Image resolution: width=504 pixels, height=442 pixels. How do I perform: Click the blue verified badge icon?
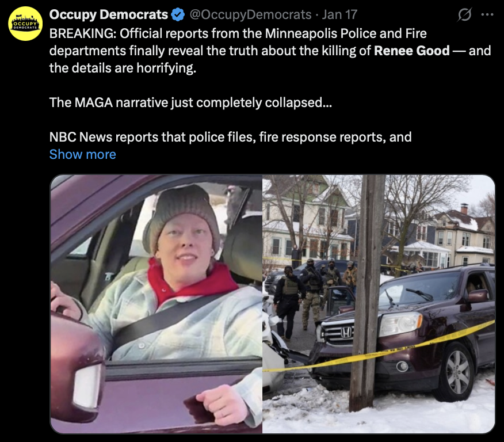178,15
